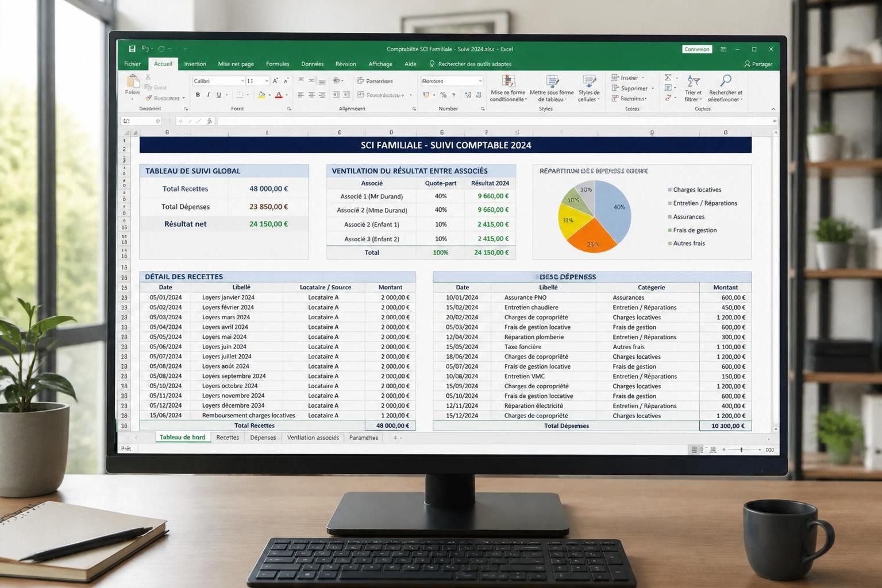Click the font color red A swatch
The height and width of the screenshot is (588, 882).
(279, 95)
